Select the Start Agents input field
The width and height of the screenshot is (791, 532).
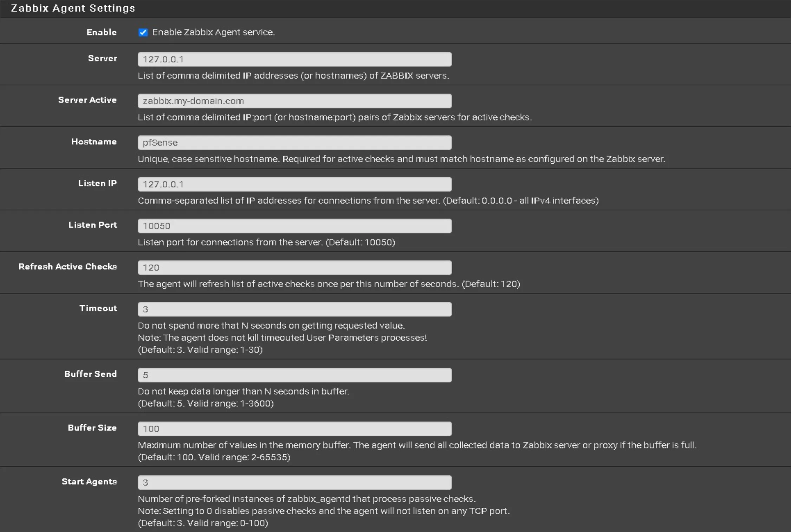click(294, 482)
